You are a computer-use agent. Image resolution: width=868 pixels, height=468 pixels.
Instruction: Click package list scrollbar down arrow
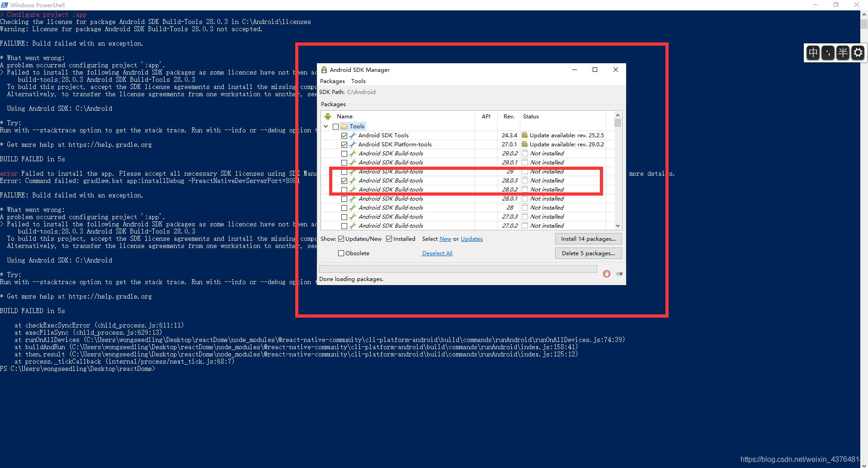click(618, 226)
